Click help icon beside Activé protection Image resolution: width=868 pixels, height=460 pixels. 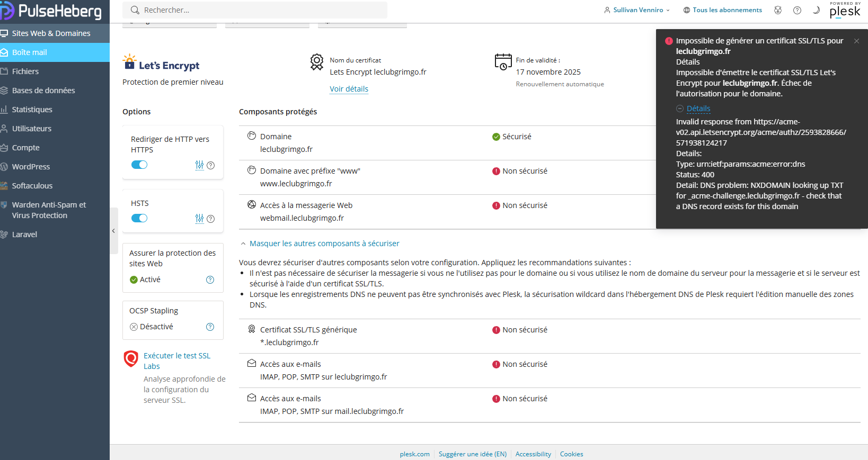pos(210,279)
